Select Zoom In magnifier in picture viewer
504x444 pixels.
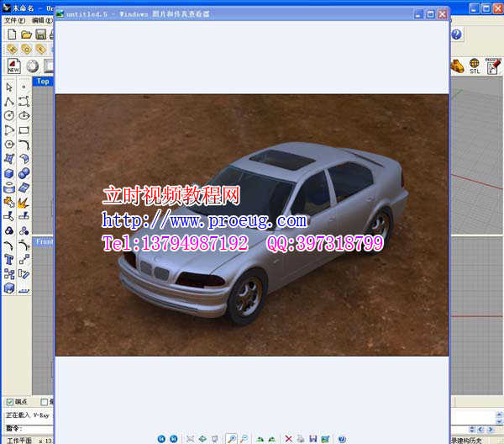coord(232,438)
